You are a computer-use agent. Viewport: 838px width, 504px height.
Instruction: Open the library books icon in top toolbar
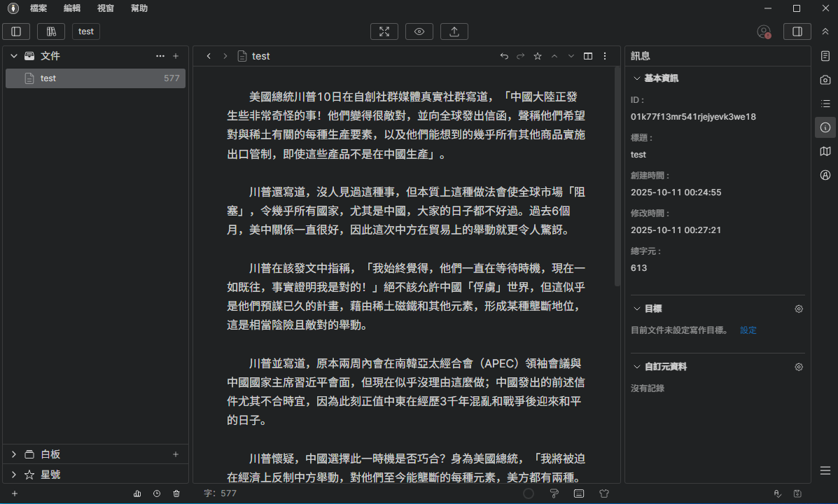pyautogui.click(x=51, y=31)
